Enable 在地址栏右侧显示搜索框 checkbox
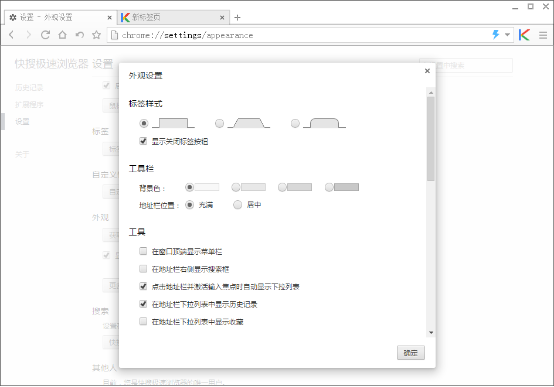Image resolution: width=554 pixels, height=387 pixels. click(143, 269)
